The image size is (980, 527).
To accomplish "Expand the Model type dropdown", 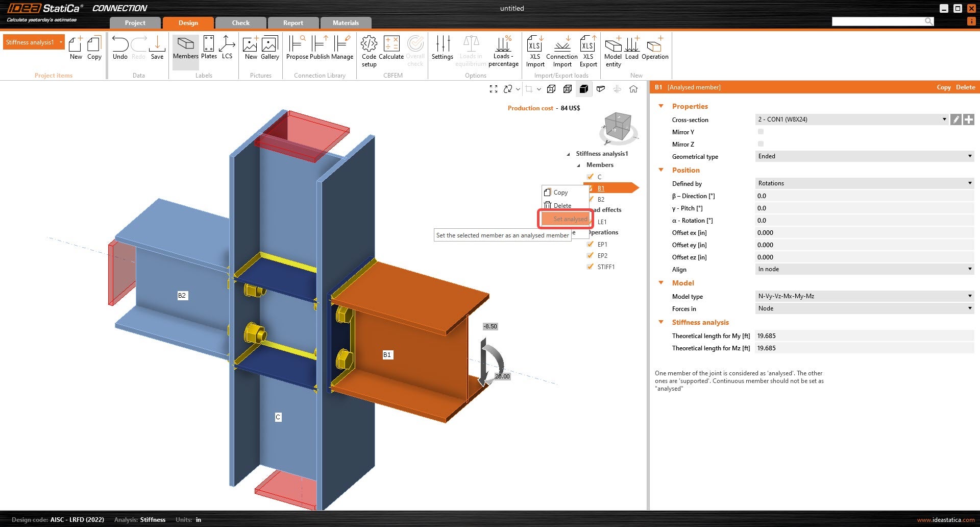I will tap(864, 296).
